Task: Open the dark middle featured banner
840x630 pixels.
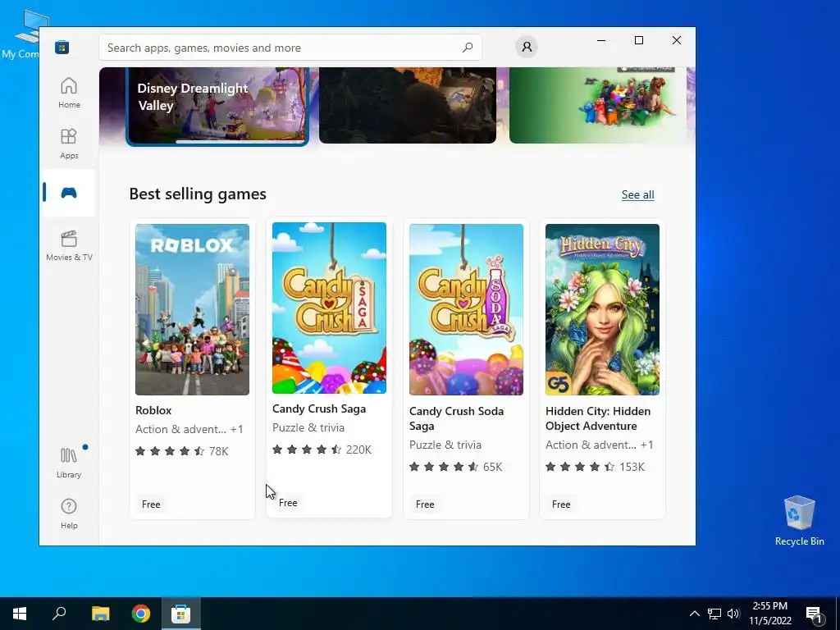Action: point(408,105)
